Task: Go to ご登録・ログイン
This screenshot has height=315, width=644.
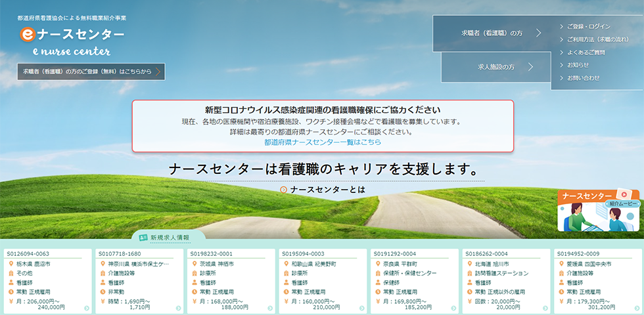Action: pyautogui.click(x=589, y=27)
